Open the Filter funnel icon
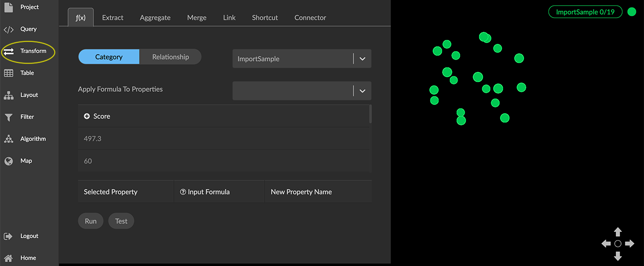644x266 pixels. (8, 117)
